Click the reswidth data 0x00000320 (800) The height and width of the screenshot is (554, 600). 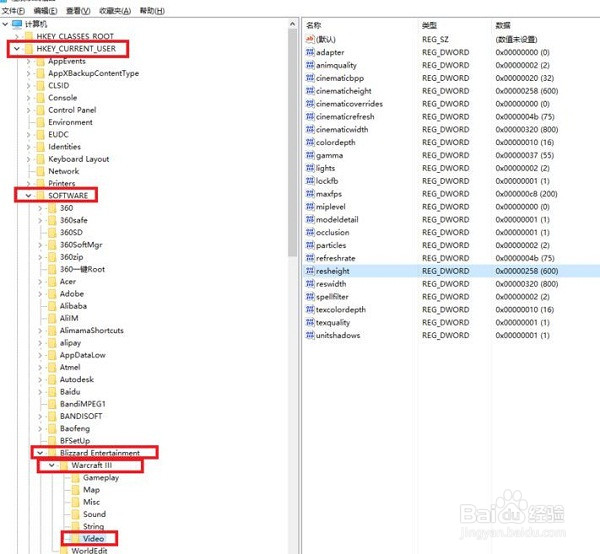click(x=527, y=284)
